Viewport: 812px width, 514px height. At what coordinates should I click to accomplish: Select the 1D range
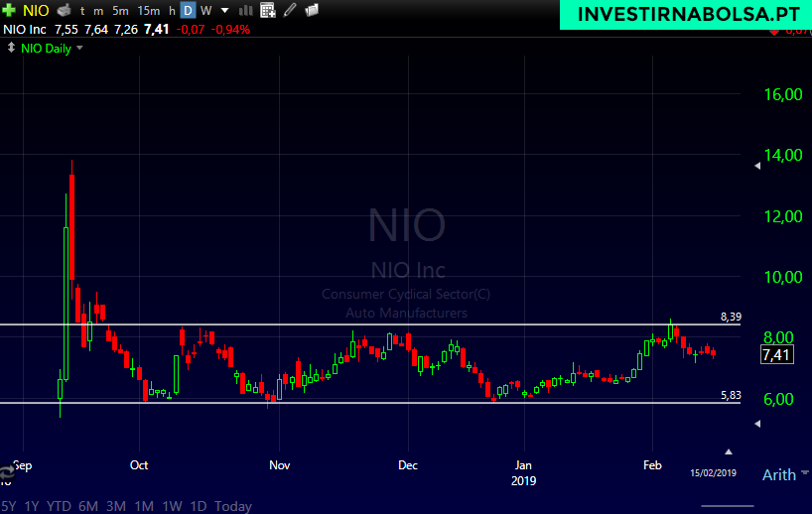coord(199,506)
